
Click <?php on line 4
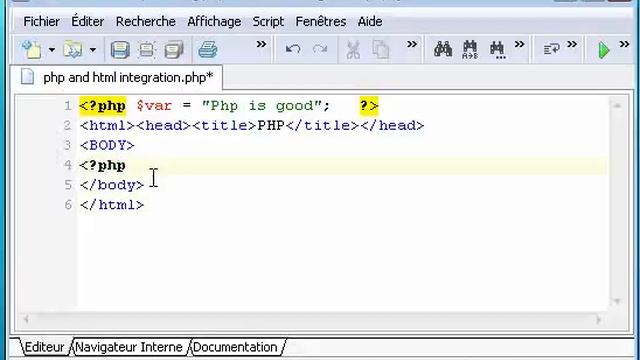pyautogui.click(x=103, y=165)
